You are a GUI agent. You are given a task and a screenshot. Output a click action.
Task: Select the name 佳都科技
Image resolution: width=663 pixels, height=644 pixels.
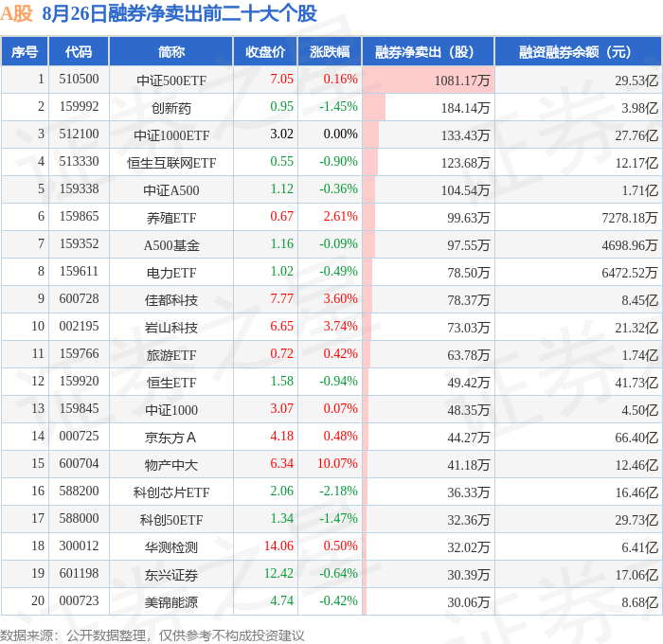pyautogui.click(x=171, y=300)
